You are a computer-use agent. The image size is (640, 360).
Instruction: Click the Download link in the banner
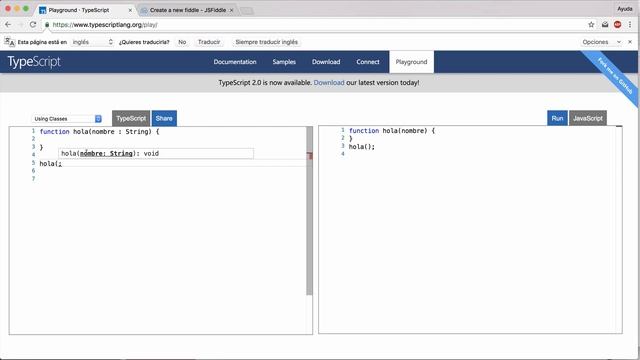(x=329, y=83)
